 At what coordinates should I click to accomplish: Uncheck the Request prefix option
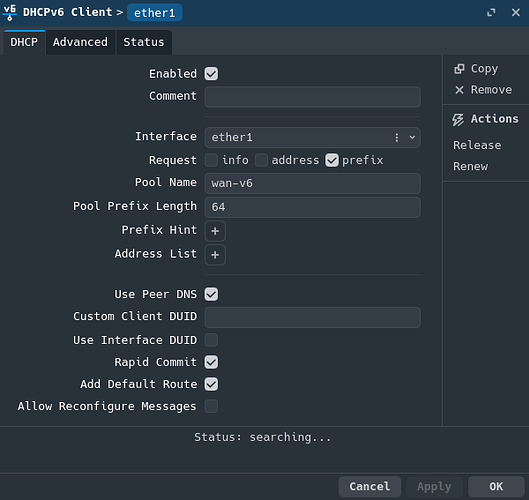coord(332,160)
